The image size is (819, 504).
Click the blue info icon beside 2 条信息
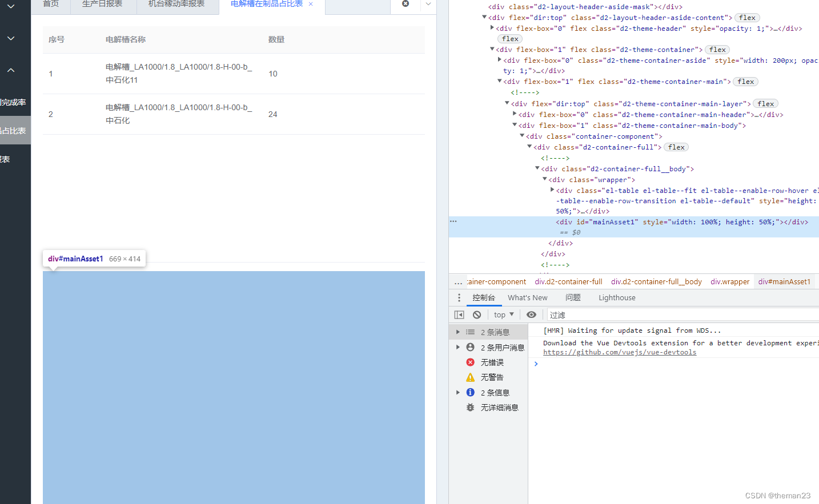click(470, 392)
